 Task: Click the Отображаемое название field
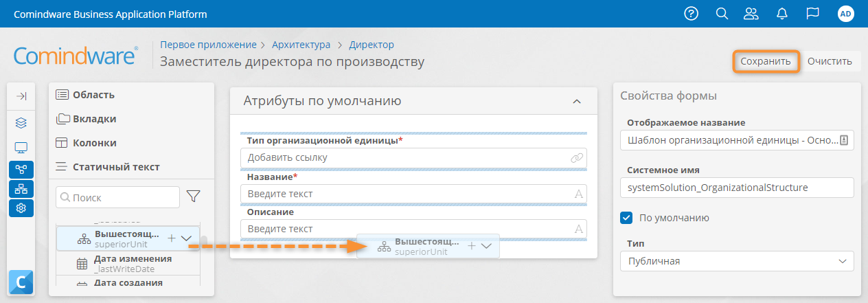click(x=737, y=140)
